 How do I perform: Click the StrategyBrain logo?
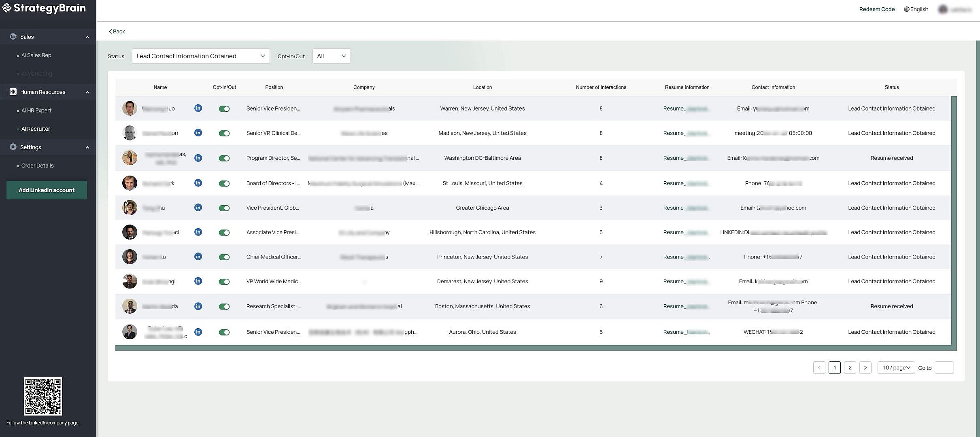[x=44, y=8]
